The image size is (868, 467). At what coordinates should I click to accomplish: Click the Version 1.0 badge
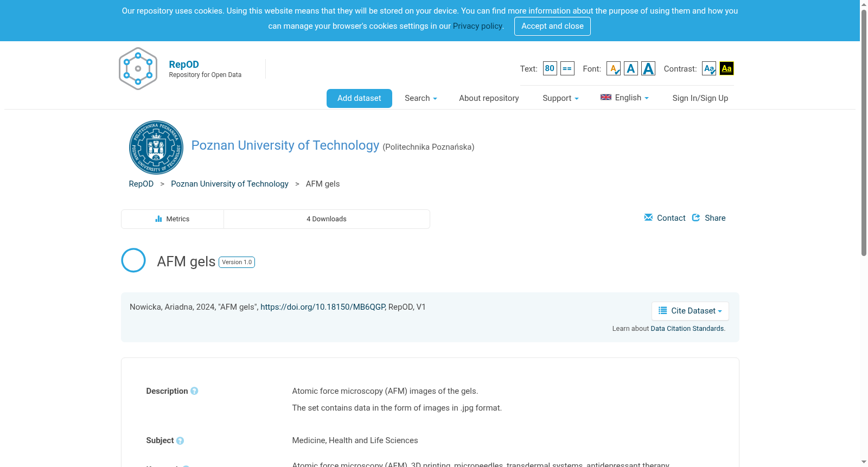click(x=237, y=263)
